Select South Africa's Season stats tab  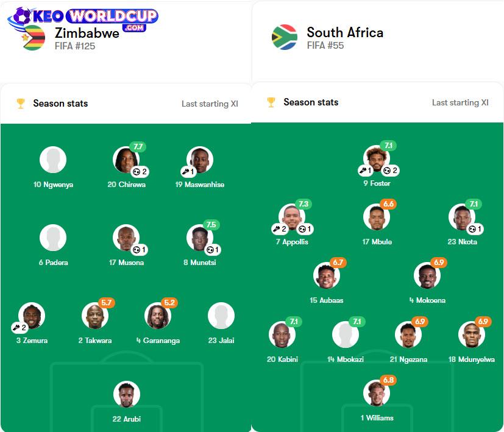click(311, 102)
